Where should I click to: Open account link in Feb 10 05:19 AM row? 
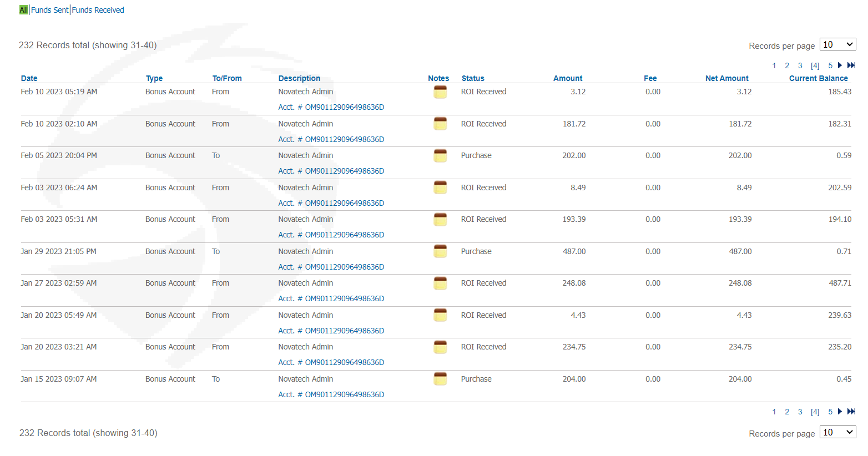(x=331, y=107)
